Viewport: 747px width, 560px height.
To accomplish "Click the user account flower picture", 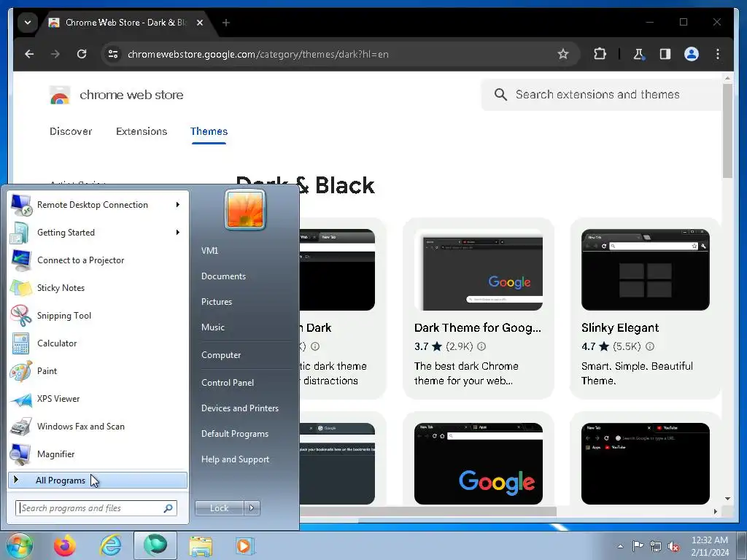I will click(x=245, y=209).
